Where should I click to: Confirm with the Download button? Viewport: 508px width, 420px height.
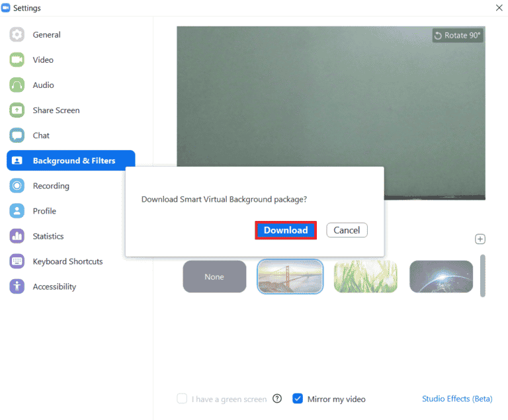pyautogui.click(x=286, y=230)
